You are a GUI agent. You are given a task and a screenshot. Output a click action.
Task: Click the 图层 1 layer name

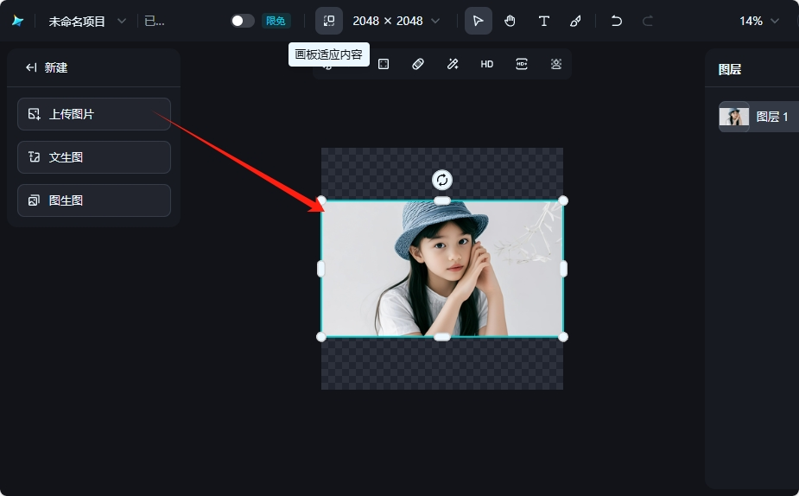coord(772,117)
